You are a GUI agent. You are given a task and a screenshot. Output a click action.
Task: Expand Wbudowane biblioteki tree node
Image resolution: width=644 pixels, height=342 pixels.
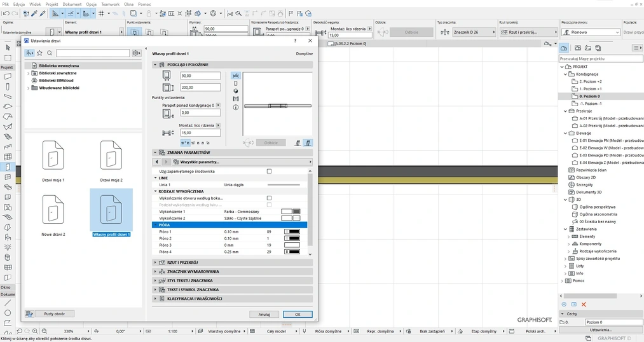point(28,88)
